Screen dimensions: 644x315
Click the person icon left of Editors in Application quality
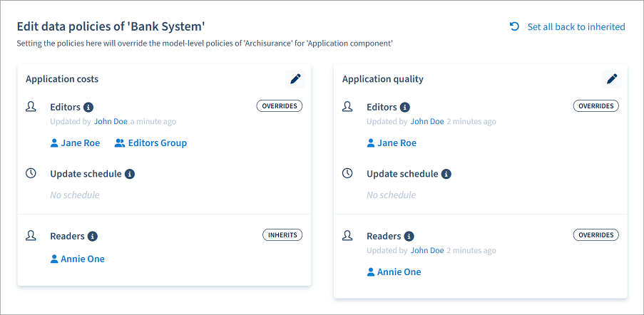tap(347, 107)
